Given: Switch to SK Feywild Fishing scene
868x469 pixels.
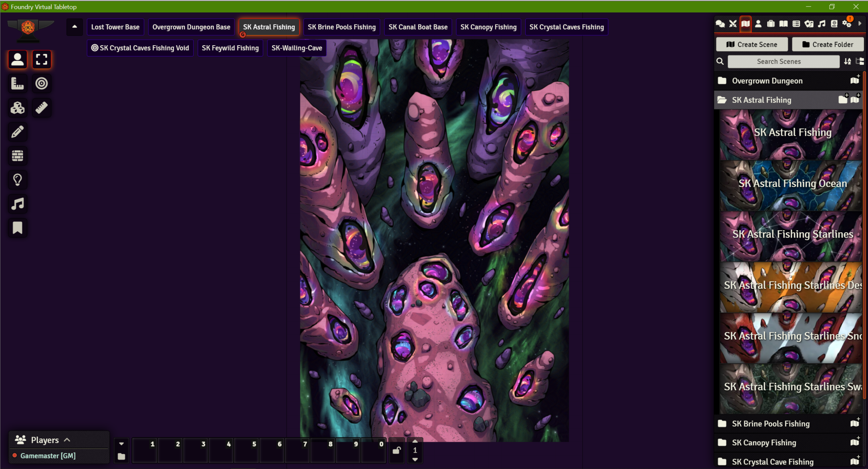Looking at the screenshot, I should click(230, 48).
